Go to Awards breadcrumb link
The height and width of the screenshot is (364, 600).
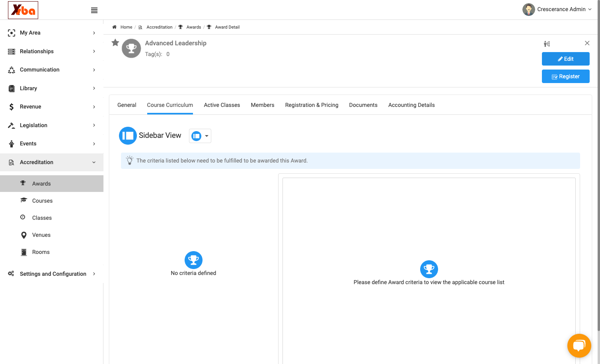(194, 27)
